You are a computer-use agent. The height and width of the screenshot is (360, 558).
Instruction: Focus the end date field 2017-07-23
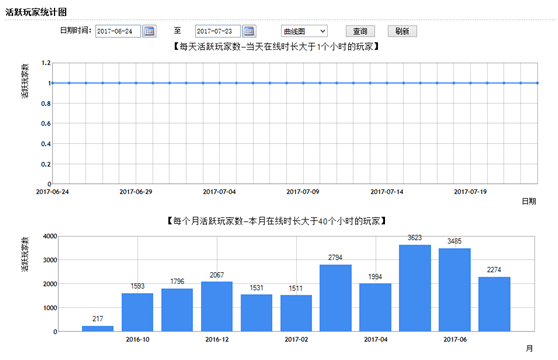(x=217, y=31)
